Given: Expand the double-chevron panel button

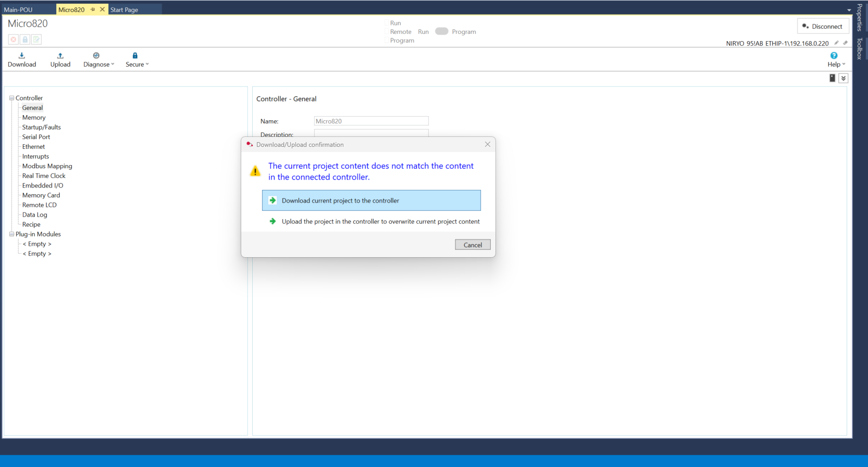Looking at the screenshot, I should click(x=843, y=78).
